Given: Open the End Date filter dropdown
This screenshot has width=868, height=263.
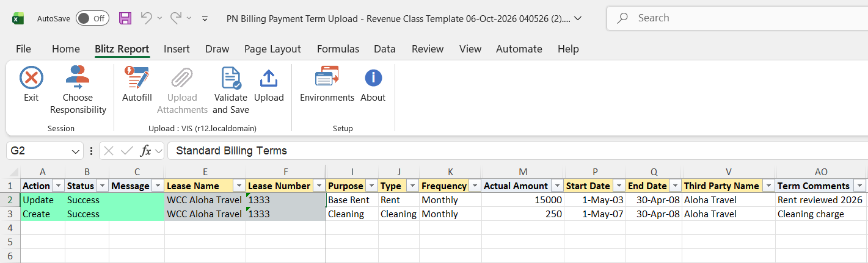Looking at the screenshot, I should pyautogui.click(x=675, y=186).
